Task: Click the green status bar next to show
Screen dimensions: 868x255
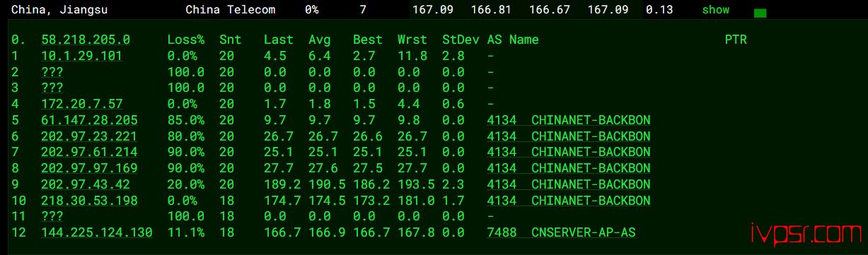Action: click(760, 13)
